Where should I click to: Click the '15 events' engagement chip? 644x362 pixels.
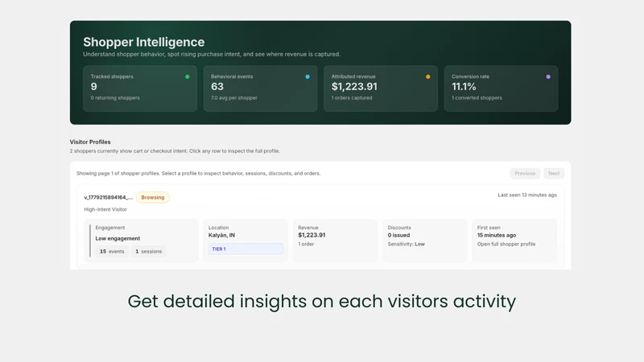pyautogui.click(x=112, y=251)
